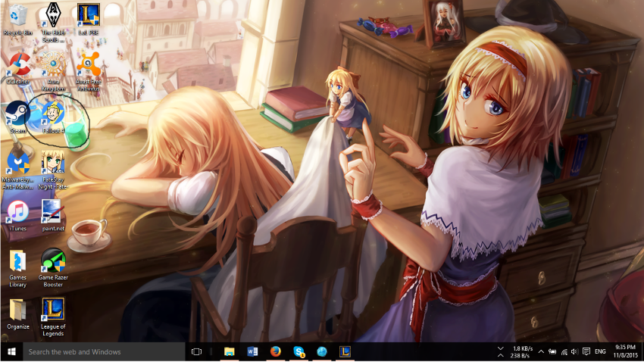The height and width of the screenshot is (362, 644).
Task: Select The Elder Scrolls shortcut icon
Action: (x=53, y=23)
